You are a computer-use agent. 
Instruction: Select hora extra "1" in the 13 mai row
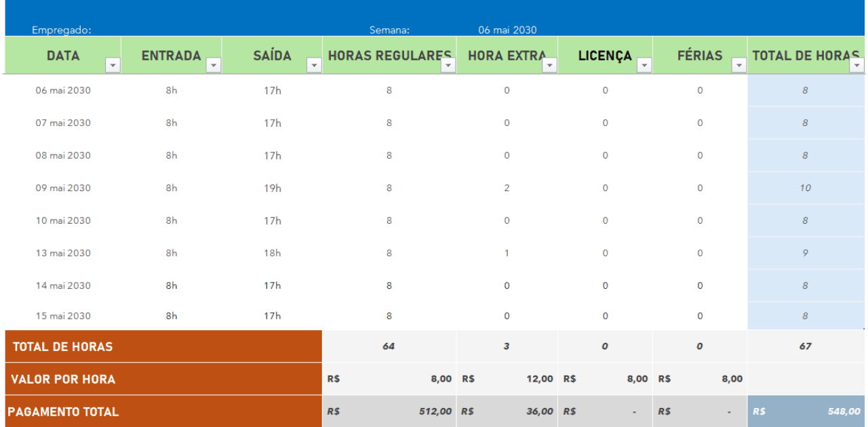[507, 253]
